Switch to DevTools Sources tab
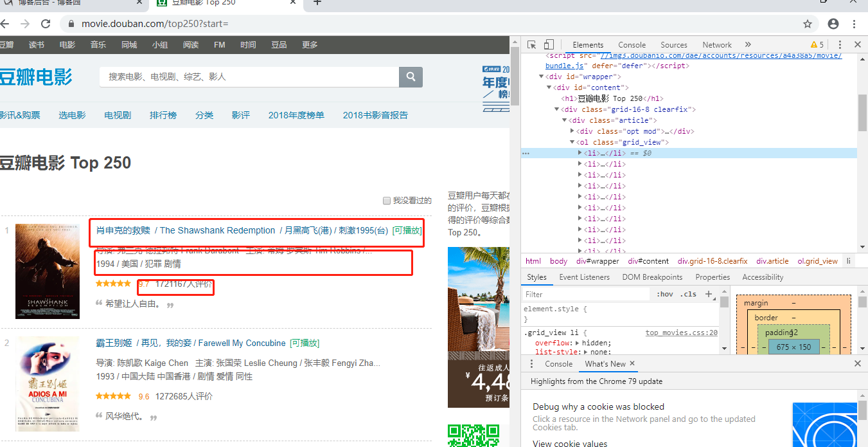The height and width of the screenshot is (447, 868). 674,45
